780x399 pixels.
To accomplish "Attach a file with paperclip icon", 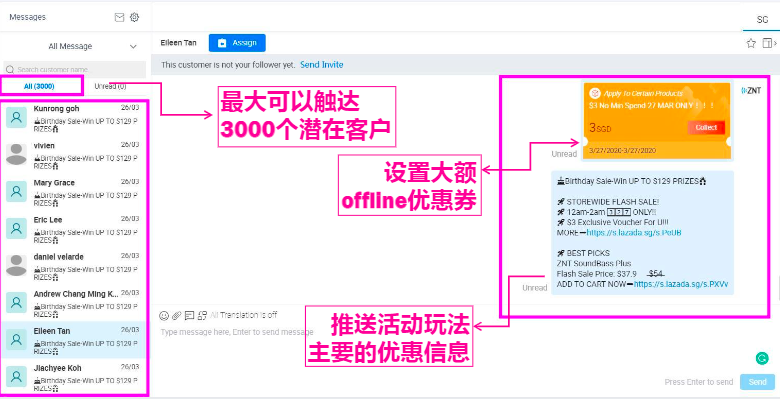I will click(177, 315).
